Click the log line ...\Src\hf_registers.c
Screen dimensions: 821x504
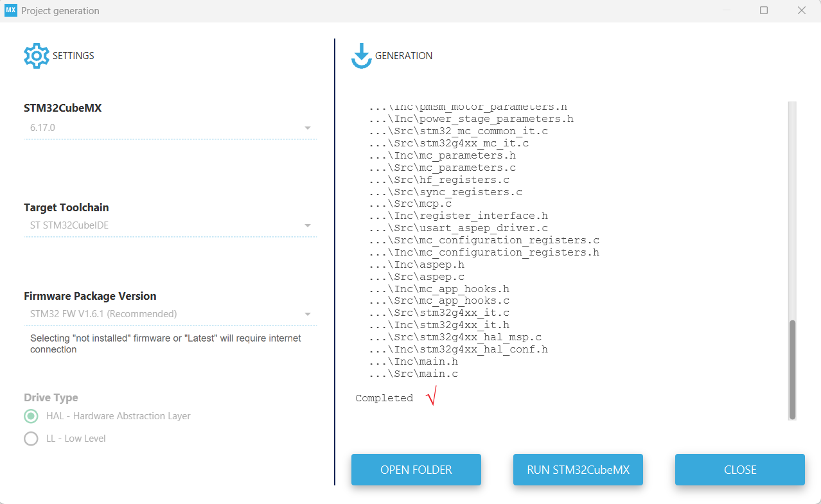pyautogui.click(x=439, y=180)
